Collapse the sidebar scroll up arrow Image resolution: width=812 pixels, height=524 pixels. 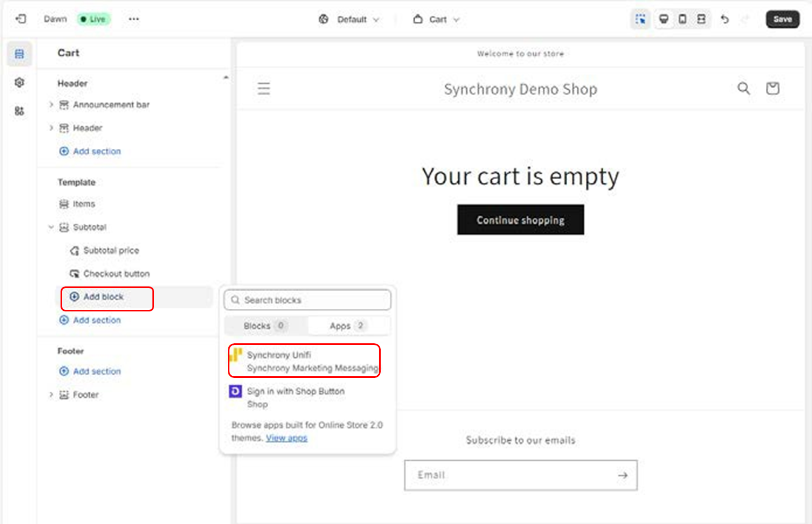click(x=226, y=78)
